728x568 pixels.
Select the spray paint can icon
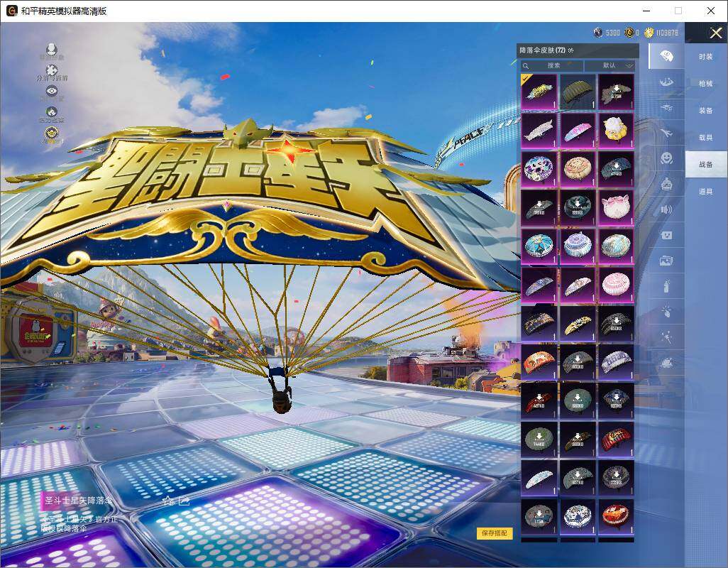[666, 286]
